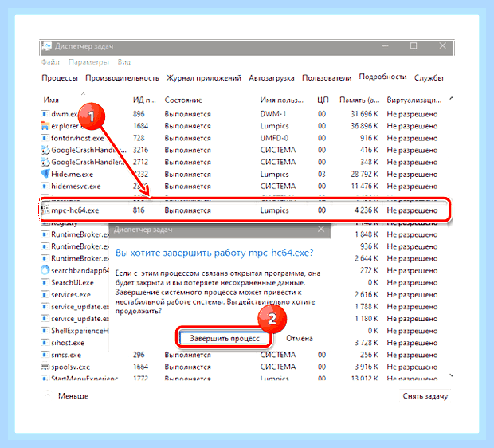
Task: Click PID 816 of mpc-hc64.exe
Action: point(139,210)
